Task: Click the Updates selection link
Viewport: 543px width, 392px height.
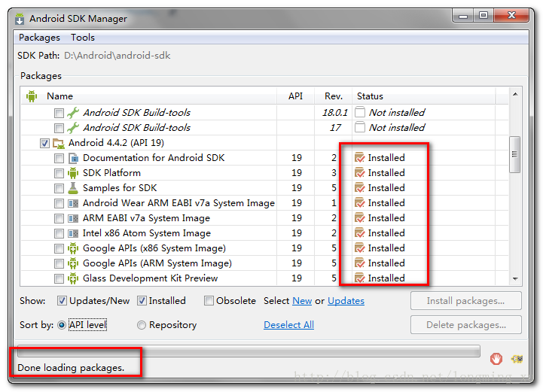Action: point(346,301)
